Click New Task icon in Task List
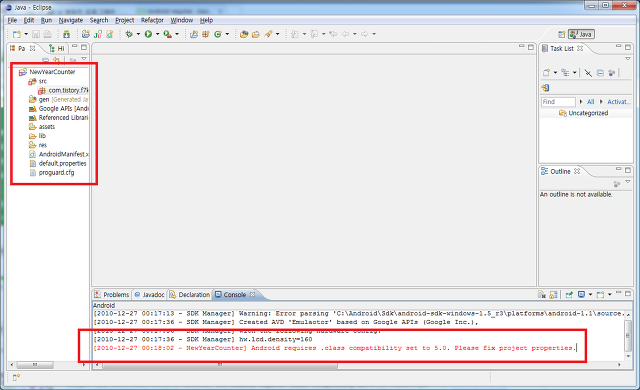Image resolution: width=640 pixels, height=390 pixels. (x=547, y=73)
